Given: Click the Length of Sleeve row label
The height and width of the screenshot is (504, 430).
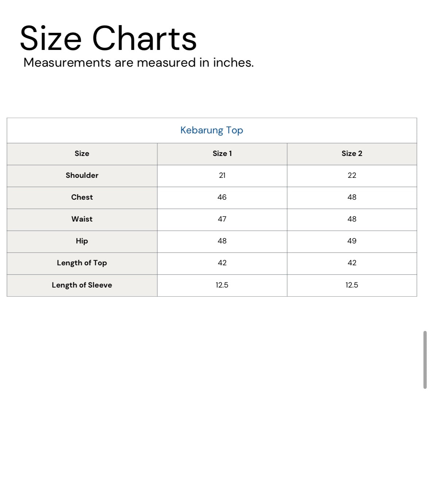Looking at the screenshot, I should click(x=82, y=285).
